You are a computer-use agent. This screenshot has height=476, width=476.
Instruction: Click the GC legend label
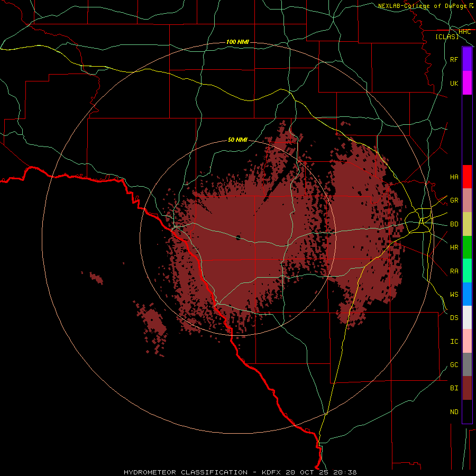(x=454, y=365)
